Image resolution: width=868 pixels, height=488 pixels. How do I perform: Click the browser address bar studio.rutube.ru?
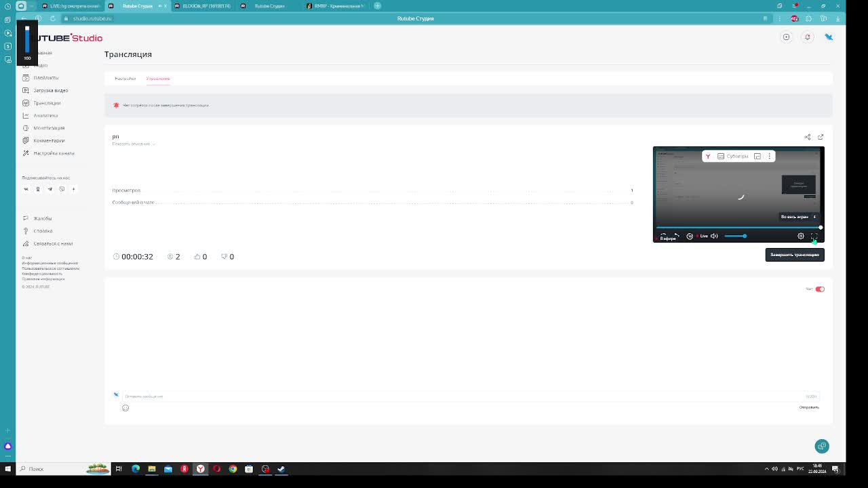coord(92,18)
